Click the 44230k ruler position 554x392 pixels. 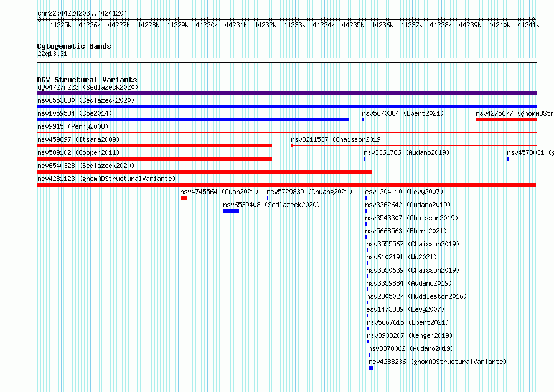coord(207,25)
